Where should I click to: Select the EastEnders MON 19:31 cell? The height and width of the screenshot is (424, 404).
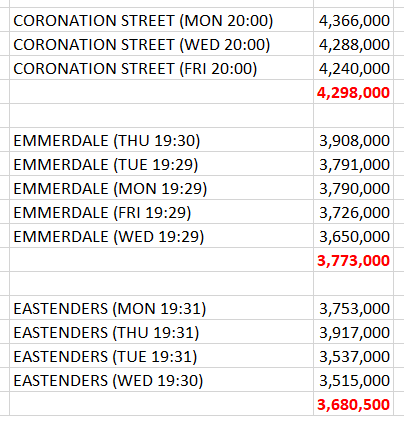pyautogui.click(x=161, y=308)
